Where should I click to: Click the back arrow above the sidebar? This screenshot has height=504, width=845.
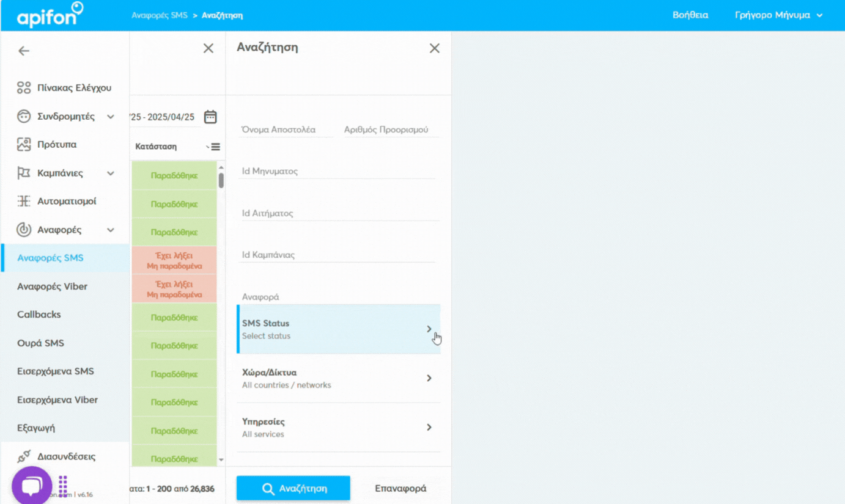23,51
